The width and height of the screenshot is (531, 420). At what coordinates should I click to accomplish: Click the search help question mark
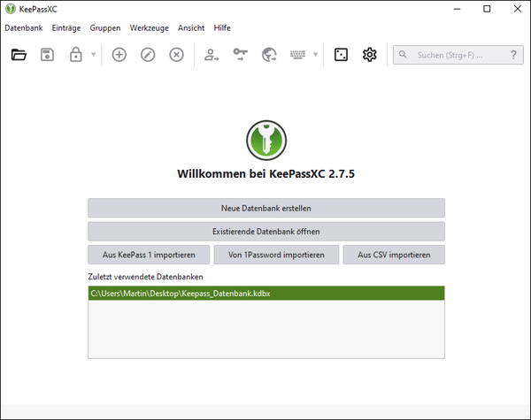pyautogui.click(x=513, y=55)
